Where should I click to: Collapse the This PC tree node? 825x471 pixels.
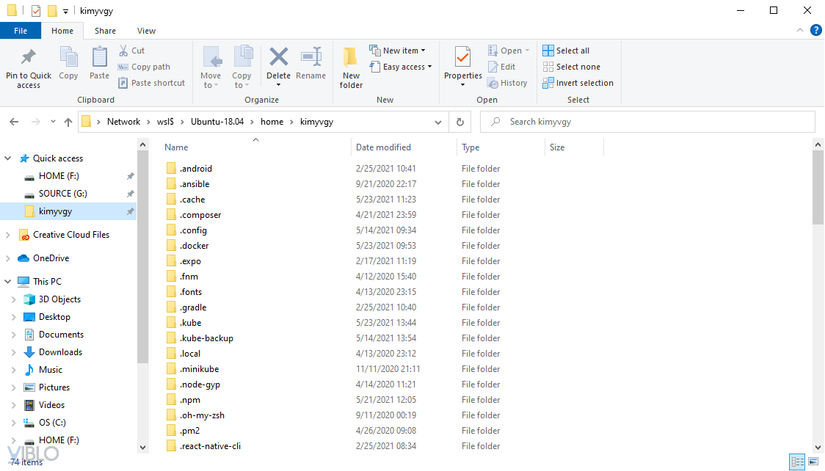[8, 281]
